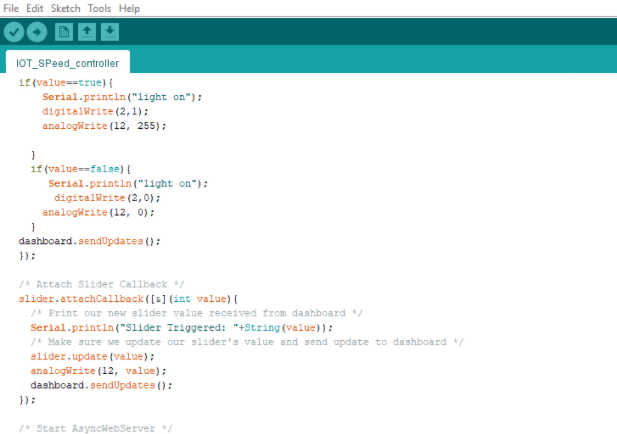Image resolution: width=617 pixels, height=434 pixels.
Task: Open a sketch with the up-arrow icon
Action: tap(87, 32)
